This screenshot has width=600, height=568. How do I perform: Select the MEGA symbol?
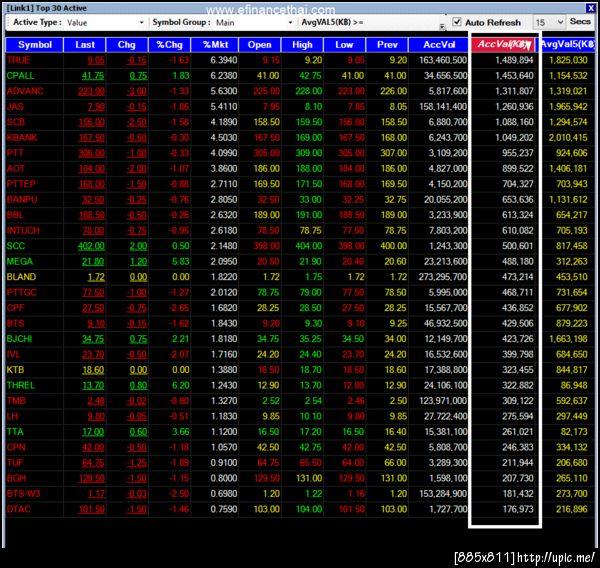20,261
